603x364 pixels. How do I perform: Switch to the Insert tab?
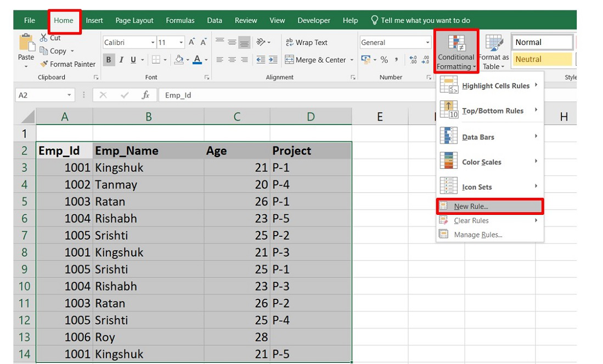94,20
